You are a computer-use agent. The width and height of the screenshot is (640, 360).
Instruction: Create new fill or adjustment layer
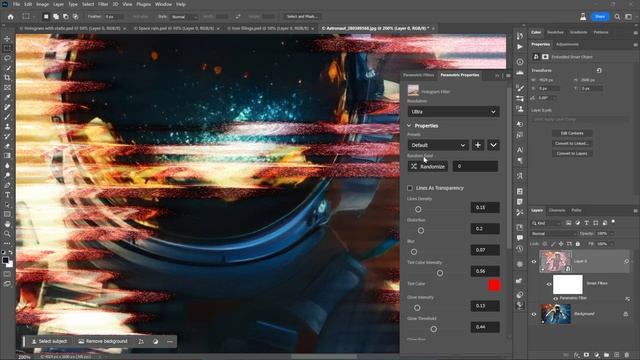(x=597, y=355)
